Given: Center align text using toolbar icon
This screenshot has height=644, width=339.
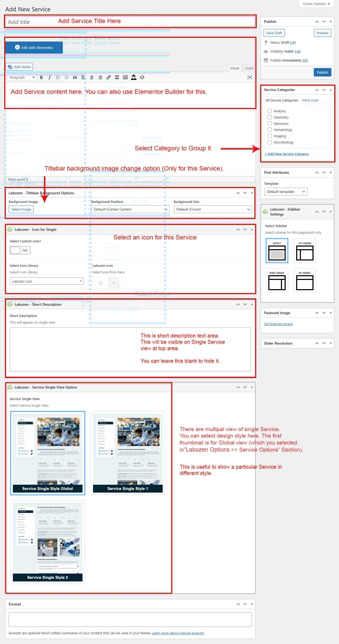Looking at the screenshot, I should (x=92, y=78).
